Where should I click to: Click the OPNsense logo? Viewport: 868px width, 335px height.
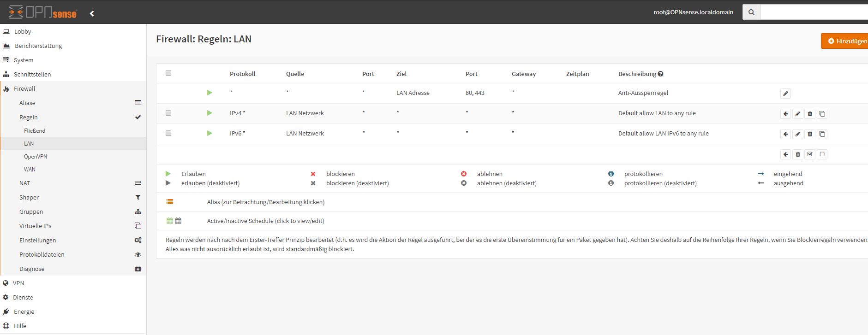point(43,12)
